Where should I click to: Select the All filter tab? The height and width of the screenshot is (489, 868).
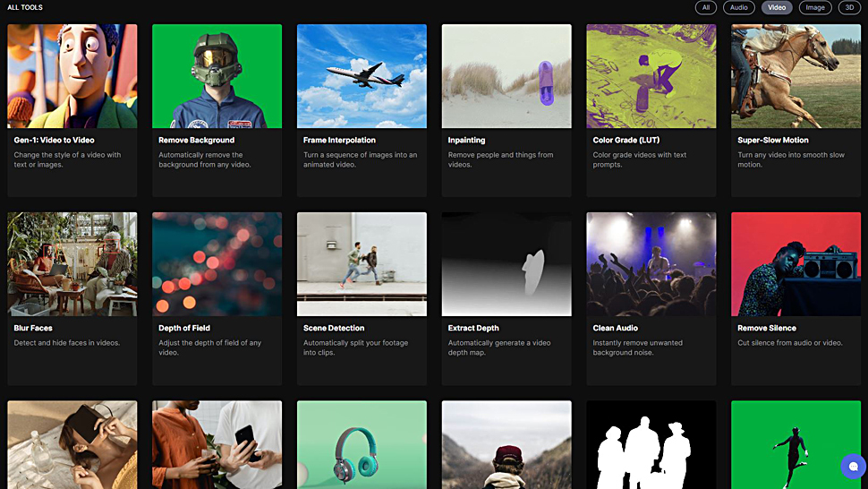pyautogui.click(x=706, y=8)
